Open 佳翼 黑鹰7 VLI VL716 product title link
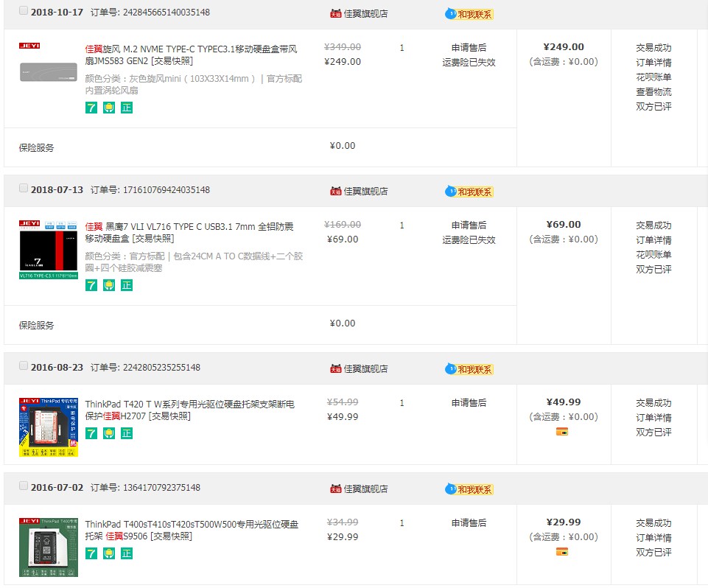Image resolution: width=708 pixels, height=588 pixels. click(x=189, y=232)
